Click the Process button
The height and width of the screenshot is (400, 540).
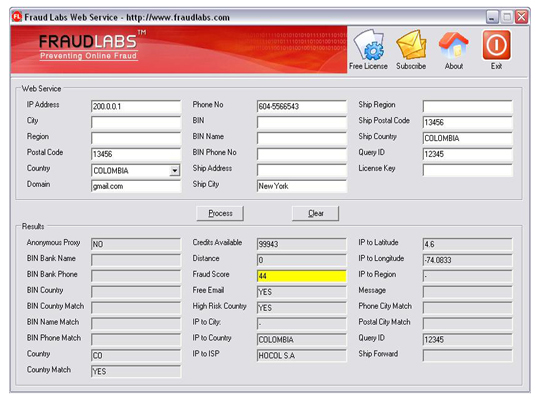coord(220,213)
